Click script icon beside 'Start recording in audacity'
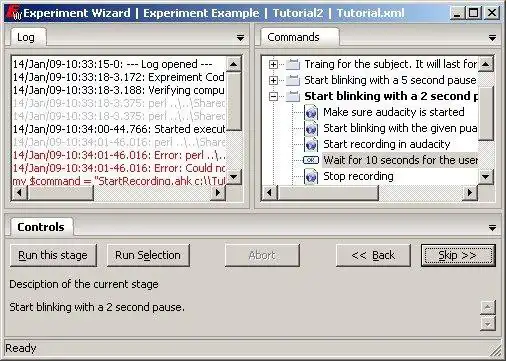Screen dimensions: 506x361 311,144
